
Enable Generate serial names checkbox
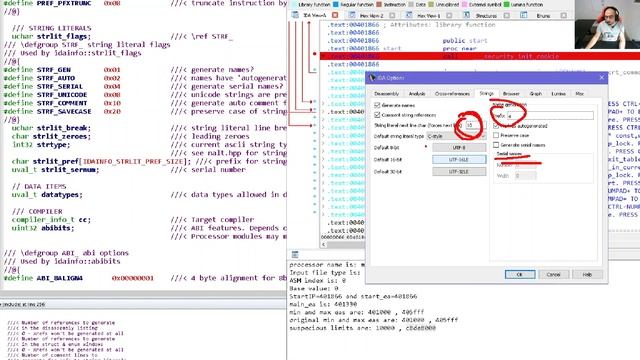(496, 145)
